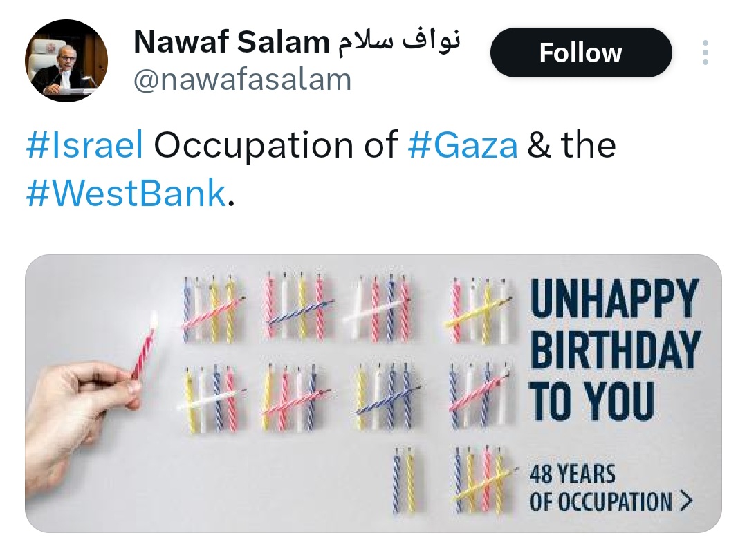
Task: Click the lit candle flame in the image
Action: click(152, 319)
